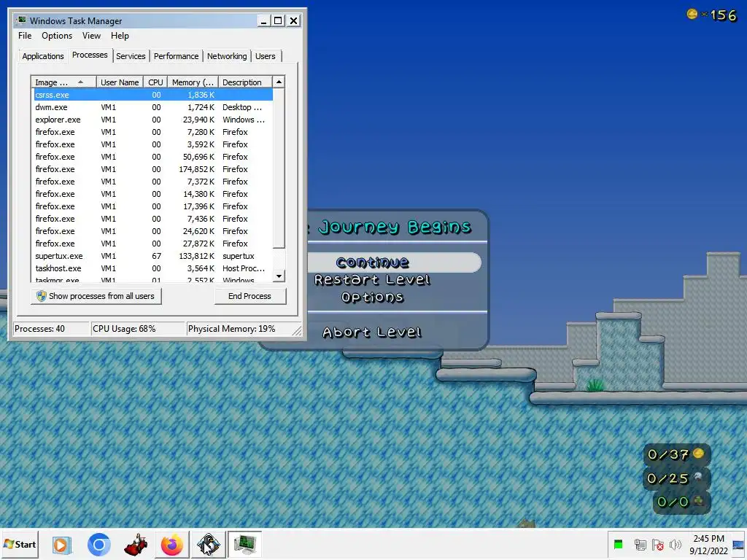Viewport: 747px width, 560px height.
Task: Open the Options menu
Action: coord(57,36)
